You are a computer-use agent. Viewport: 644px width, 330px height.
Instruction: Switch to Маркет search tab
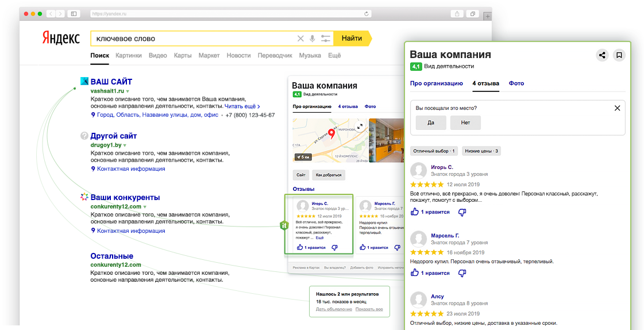click(209, 56)
